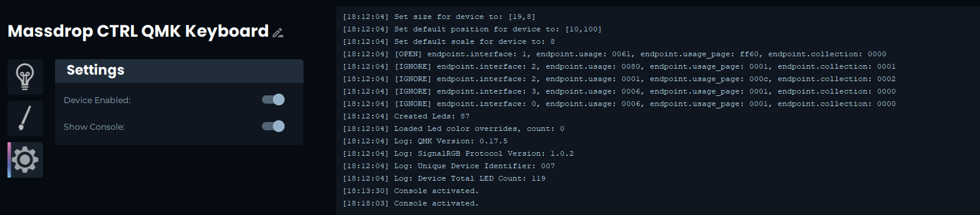
Task: Select the Set size for device log line
Action: click(439, 17)
